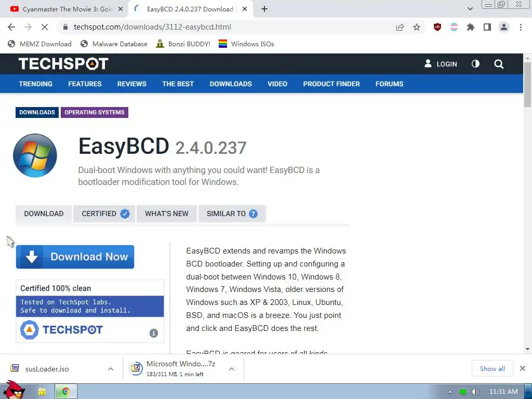Expand the susLoader.iso download options
Viewport: 532px width, 399px height.
(111, 369)
